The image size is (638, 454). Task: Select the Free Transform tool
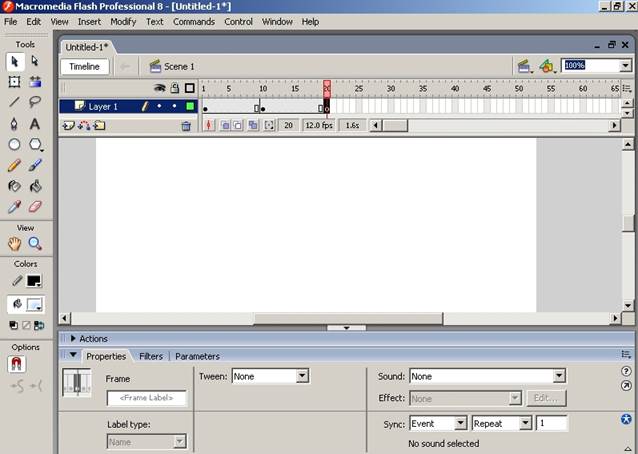coord(15,82)
